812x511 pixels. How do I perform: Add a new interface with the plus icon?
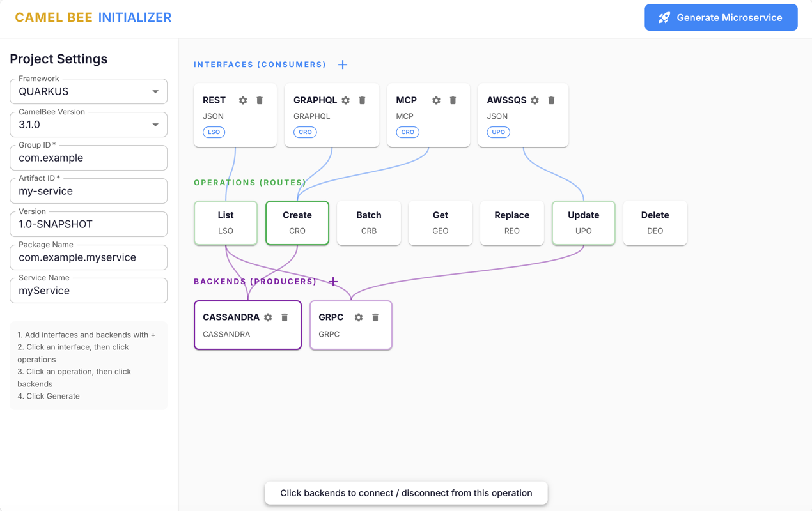[x=343, y=65]
